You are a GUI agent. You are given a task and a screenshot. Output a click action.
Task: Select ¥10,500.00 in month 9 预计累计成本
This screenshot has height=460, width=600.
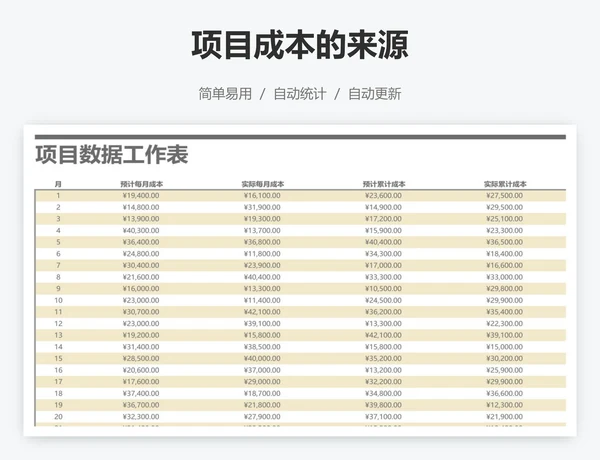point(383,289)
